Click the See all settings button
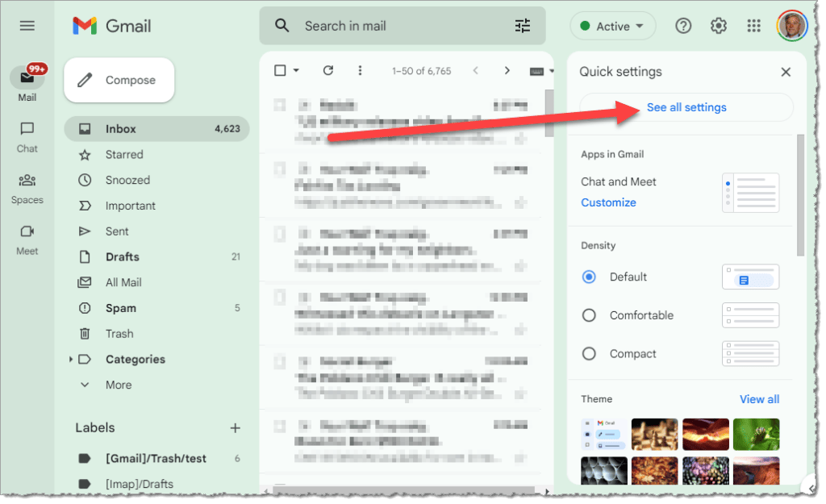The height and width of the screenshot is (504, 826). click(686, 107)
